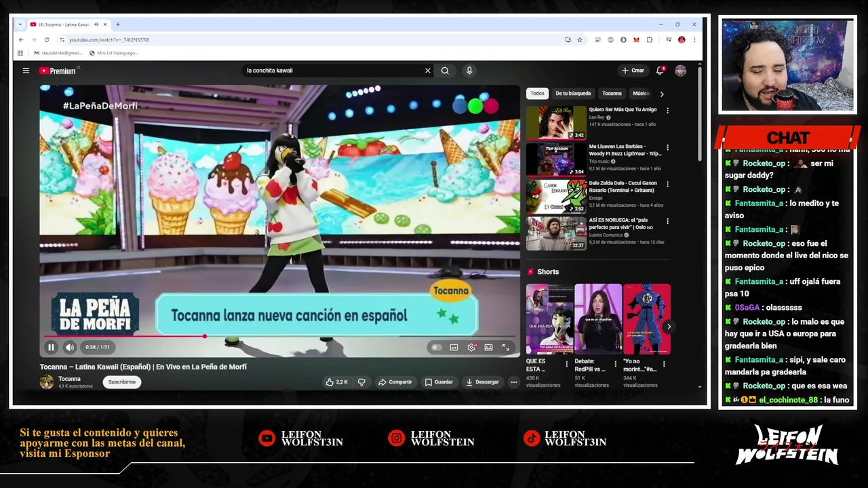Image resolution: width=868 pixels, height=488 pixels.
Task: Open the 'Mini Cd Videojuego' bookmark
Action: pyautogui.click(x=114, y=53)
